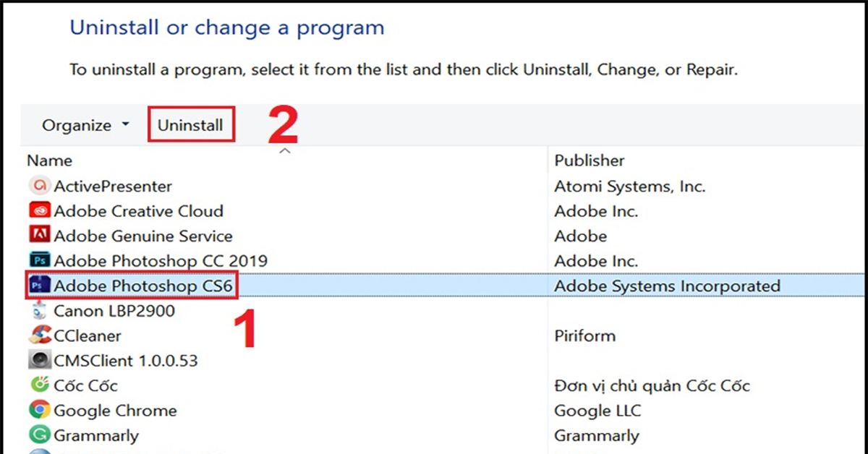Select the Photoshop CC 2019 icon
Screen dimensions: 868x454
click(39, 260)
